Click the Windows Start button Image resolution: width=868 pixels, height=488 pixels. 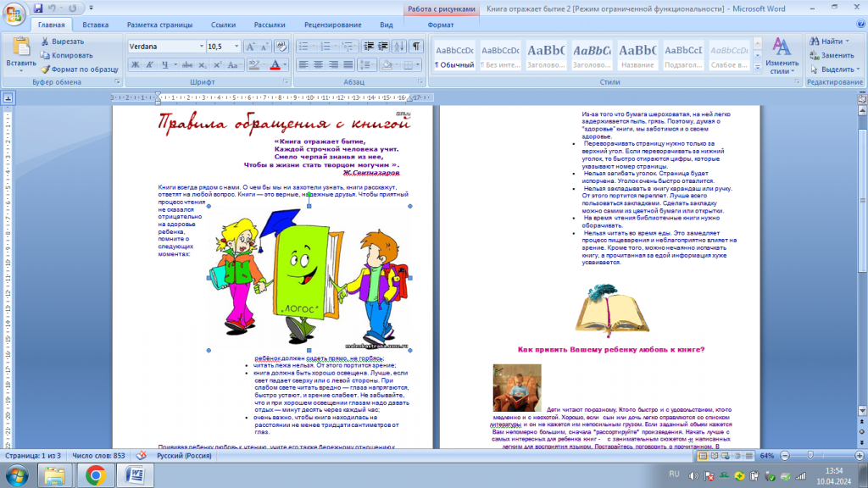pyautogui.click(x=17, y=476)
